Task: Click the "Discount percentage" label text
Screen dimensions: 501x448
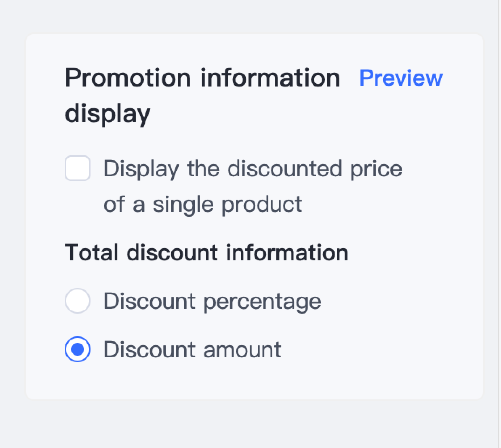Action: point(212,301)
